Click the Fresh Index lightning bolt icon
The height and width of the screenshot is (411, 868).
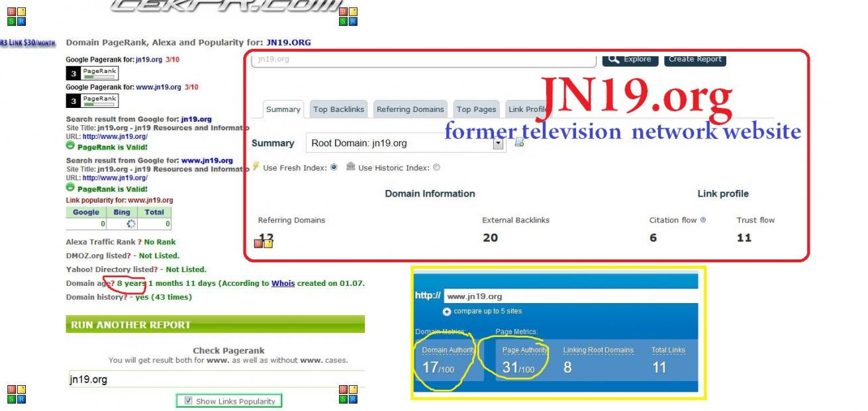pos(256,167)
